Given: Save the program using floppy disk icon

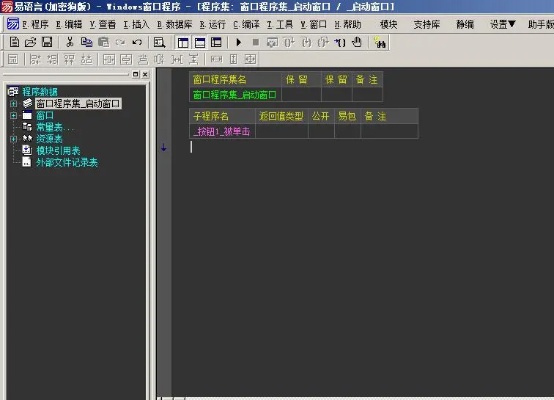Looking at the screenshot, I should 47,42.
